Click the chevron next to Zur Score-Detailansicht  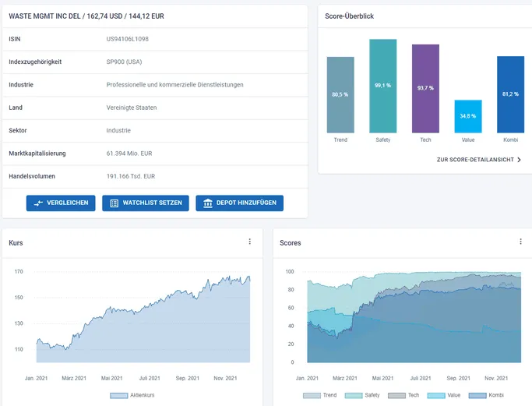coord(519,160)
